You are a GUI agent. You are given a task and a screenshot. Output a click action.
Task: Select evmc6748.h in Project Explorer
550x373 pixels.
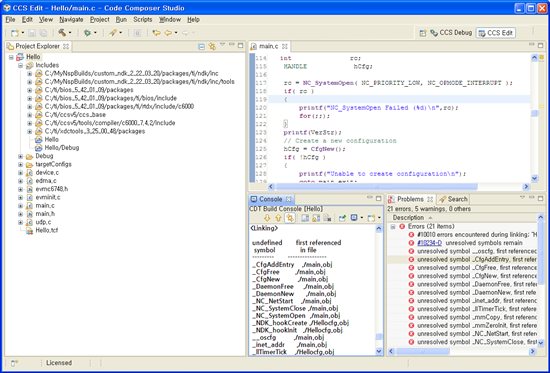[52, 189]
